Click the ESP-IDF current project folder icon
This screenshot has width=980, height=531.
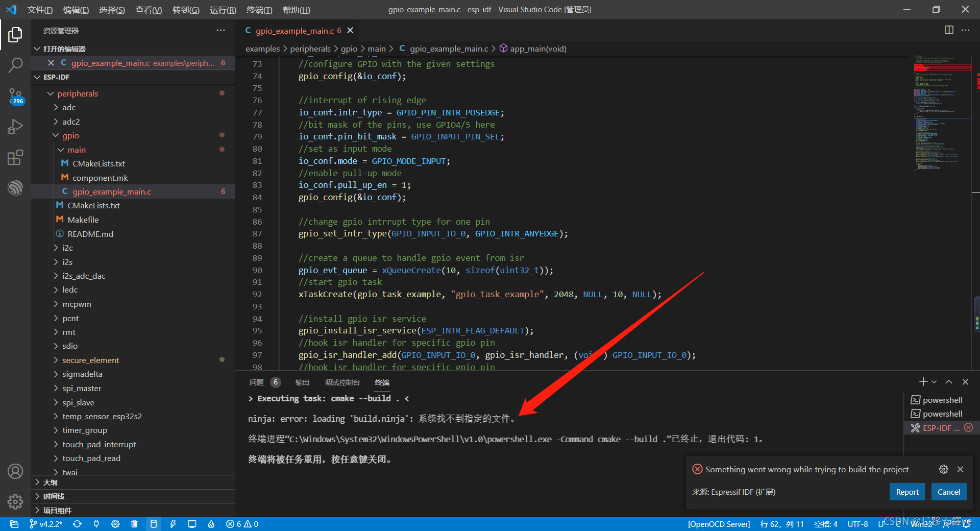click(x=14, y=524)
